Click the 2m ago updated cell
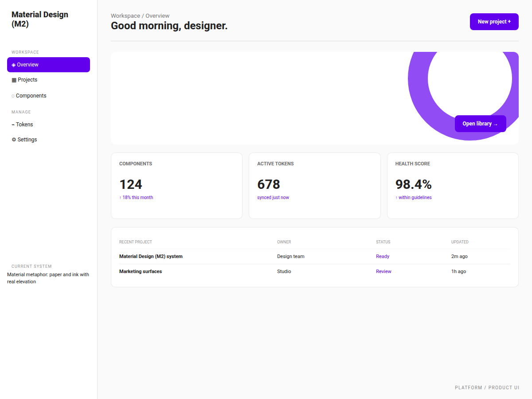 point(459,256)
